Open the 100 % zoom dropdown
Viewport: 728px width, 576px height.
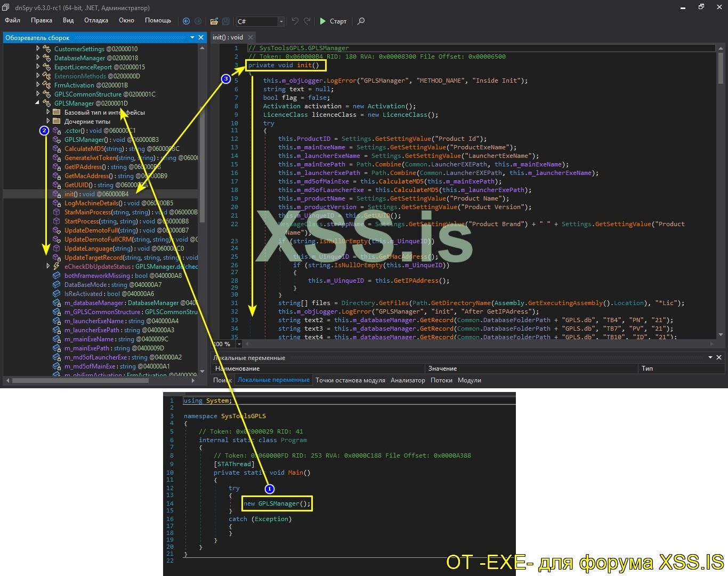(239, 344)
